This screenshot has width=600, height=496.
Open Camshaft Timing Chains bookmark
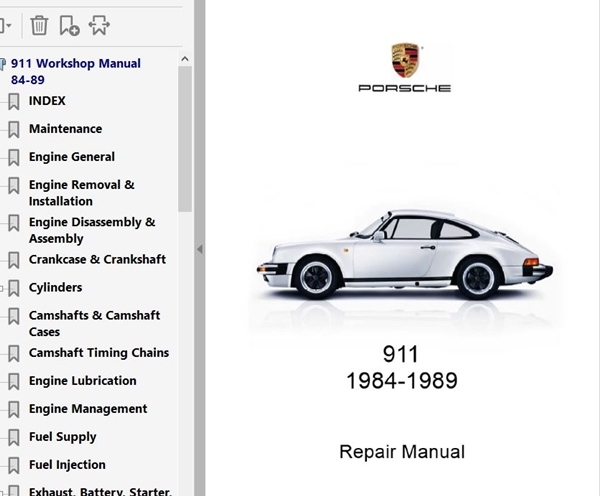click(99, 352)
